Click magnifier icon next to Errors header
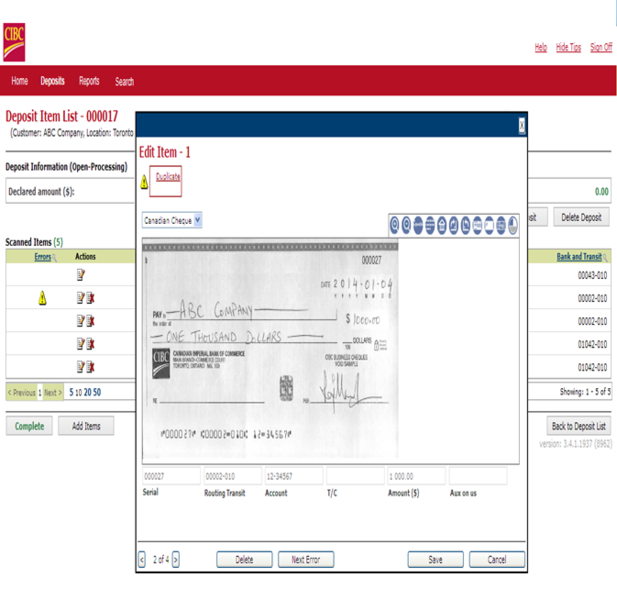Image resolution: width=617 pixels, height=600 pixels. 54,258
